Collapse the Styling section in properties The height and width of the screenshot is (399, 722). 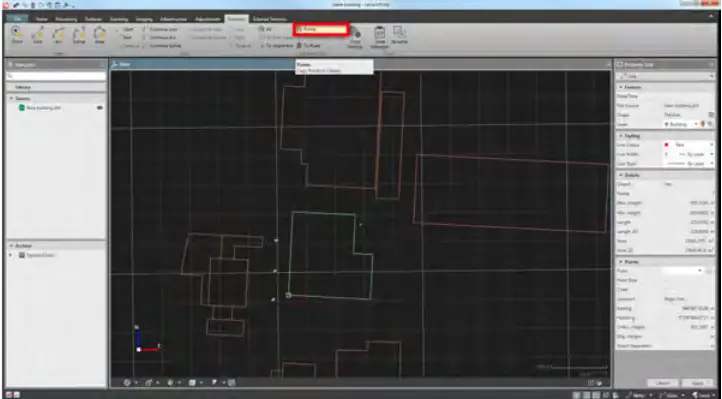(x=621, y=136)
